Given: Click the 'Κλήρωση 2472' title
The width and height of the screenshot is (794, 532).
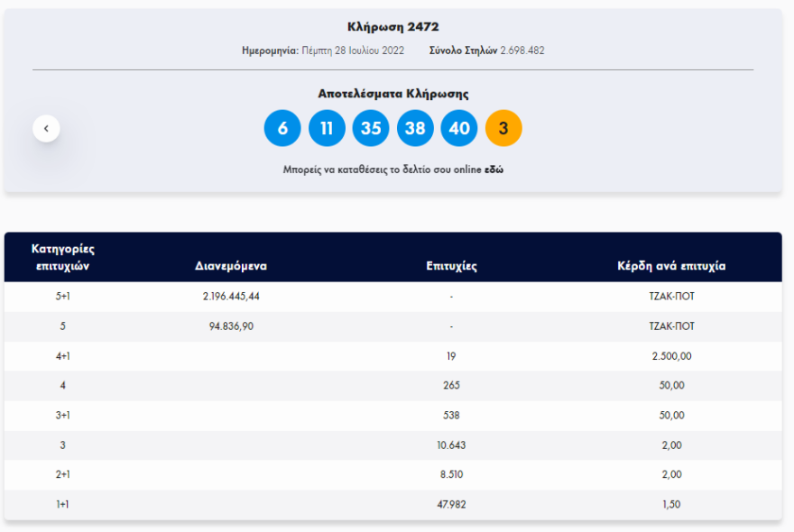Looking at the screenshot, I should click(392, 27).
